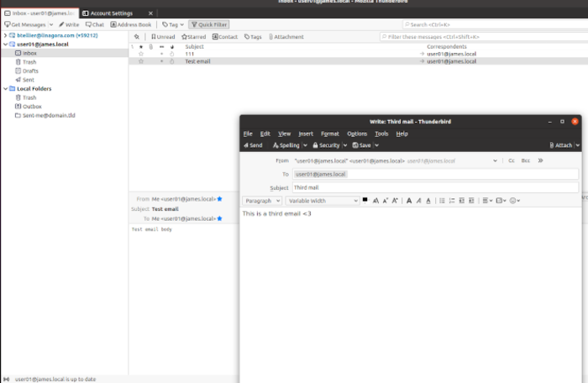Click junk icon on Test email row
588x383 pixels.
coord(171,61)
